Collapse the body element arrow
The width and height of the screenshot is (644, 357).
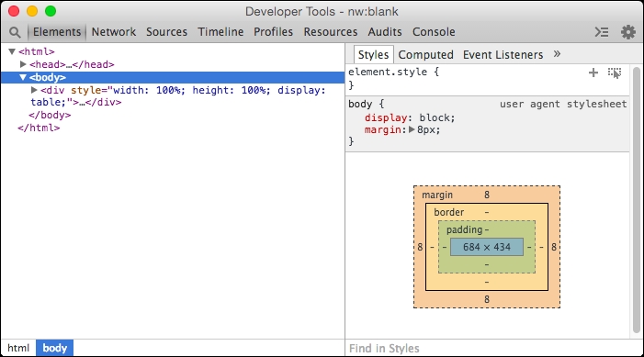coord(23,77)
